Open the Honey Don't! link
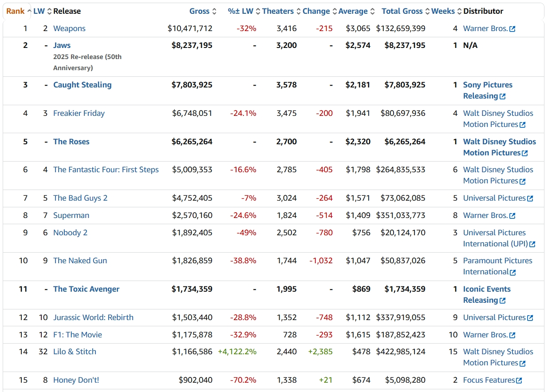548x392 pixels. pos(76,380)
